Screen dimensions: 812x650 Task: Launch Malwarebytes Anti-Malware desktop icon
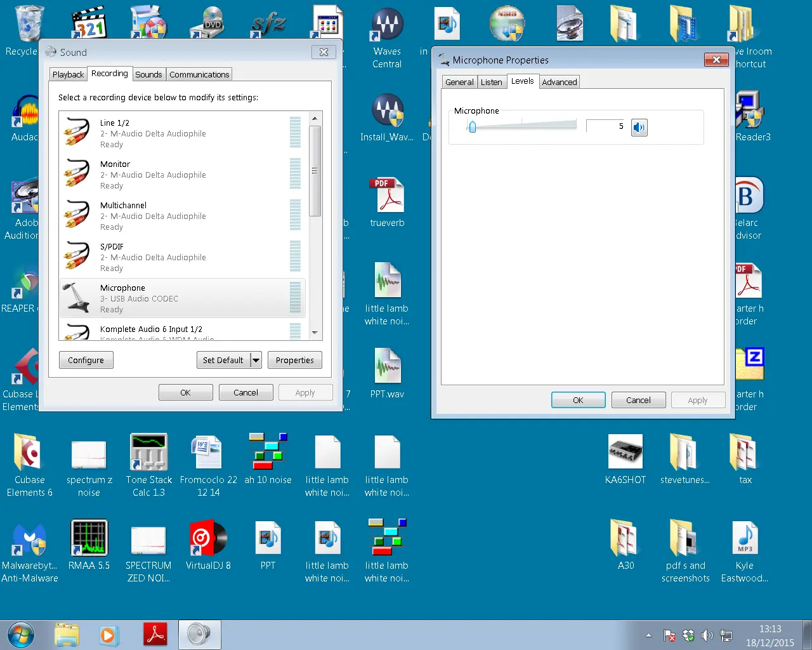coord(29,552)
